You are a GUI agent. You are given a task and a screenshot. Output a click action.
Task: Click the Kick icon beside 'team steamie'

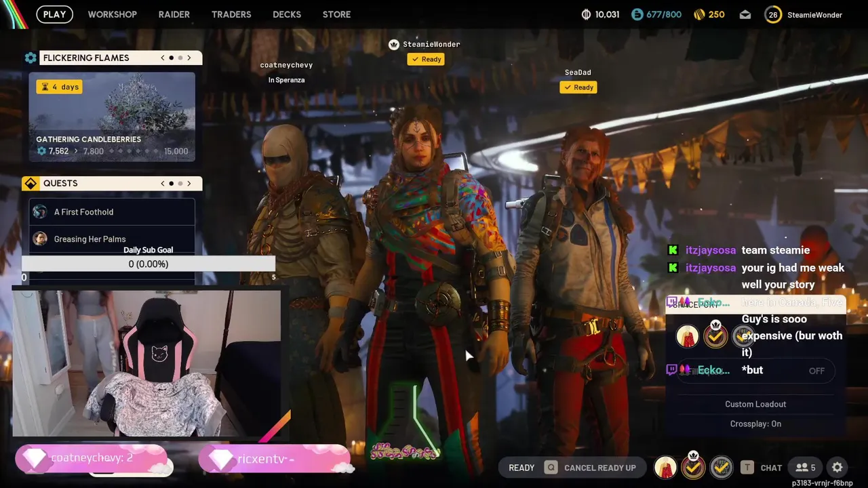[x=673, y=250]
